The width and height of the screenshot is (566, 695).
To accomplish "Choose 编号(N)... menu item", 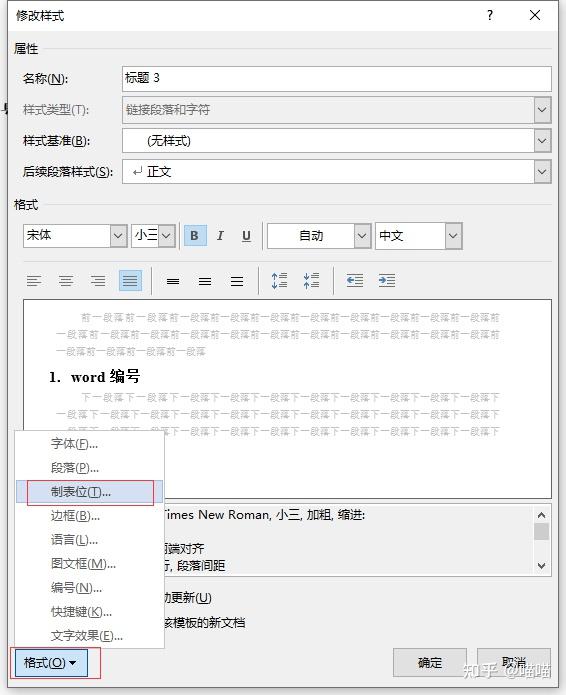I will point(90,588).
